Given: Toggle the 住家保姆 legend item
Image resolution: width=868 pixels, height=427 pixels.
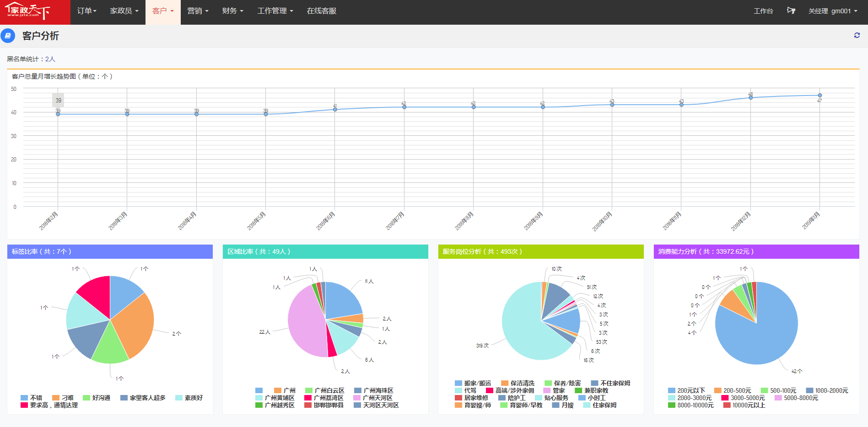Looking at the screenshot, I should point(600,405).
